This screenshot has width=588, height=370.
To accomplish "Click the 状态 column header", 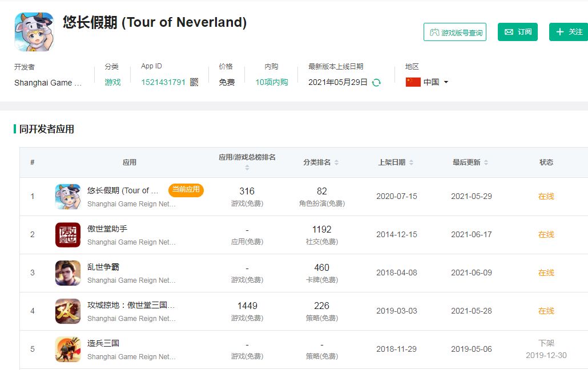I will [x=546, y=162].
